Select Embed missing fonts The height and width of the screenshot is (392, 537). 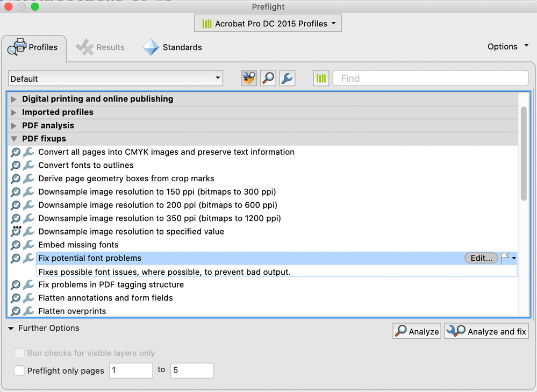[x=78, y=245]
